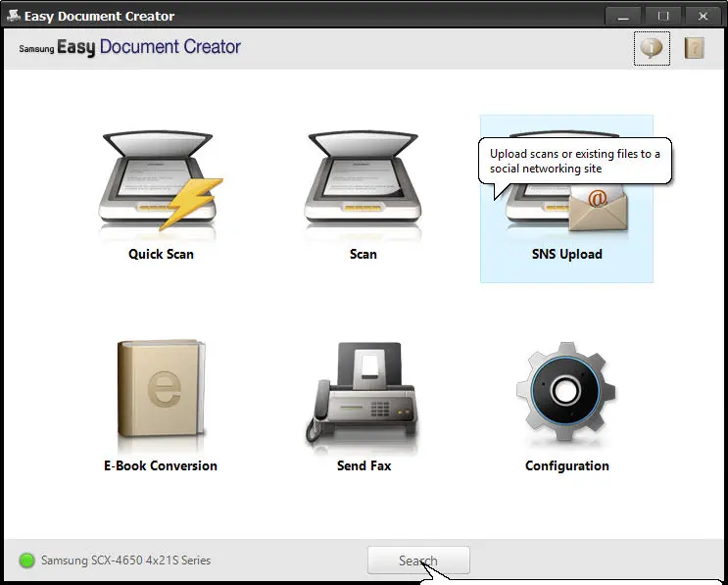Click the info speech bubble icon
The height and width of the screenshot is (585, 728).
coord(652,48)
